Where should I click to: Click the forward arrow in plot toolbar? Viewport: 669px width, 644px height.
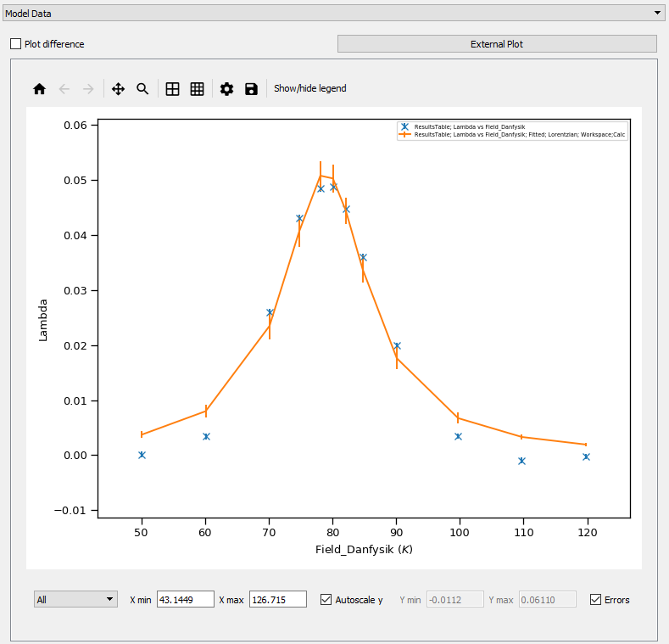pyautogui.click(x=88, y=89)
